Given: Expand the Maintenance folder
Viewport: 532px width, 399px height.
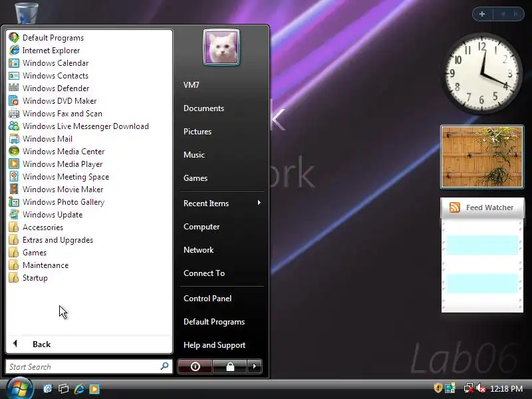Looking at the screenshot, I should pyautogui.click(x=39, y=265).
